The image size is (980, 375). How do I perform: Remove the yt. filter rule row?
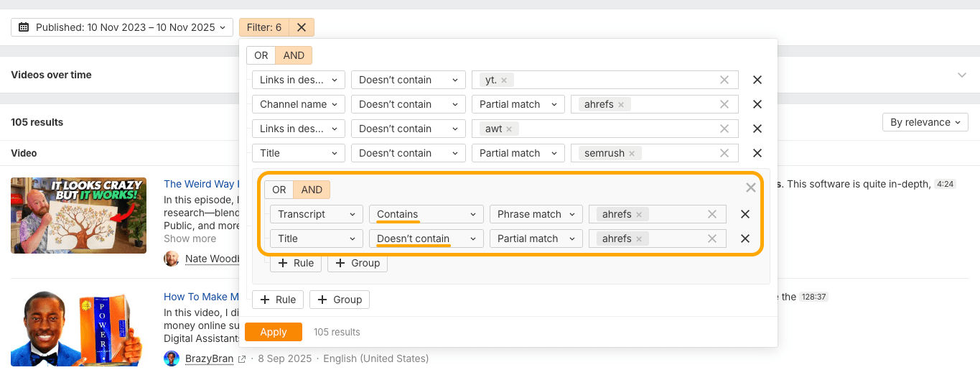coord(757,80)
